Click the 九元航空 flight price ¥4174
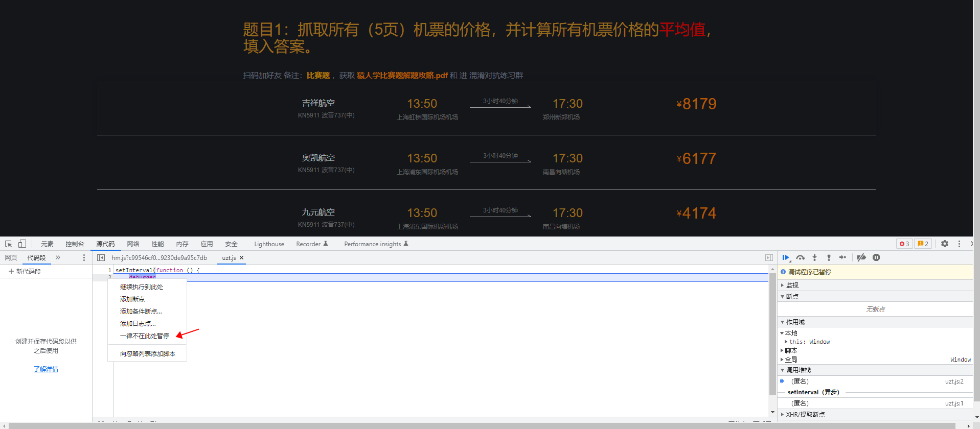 696,213
